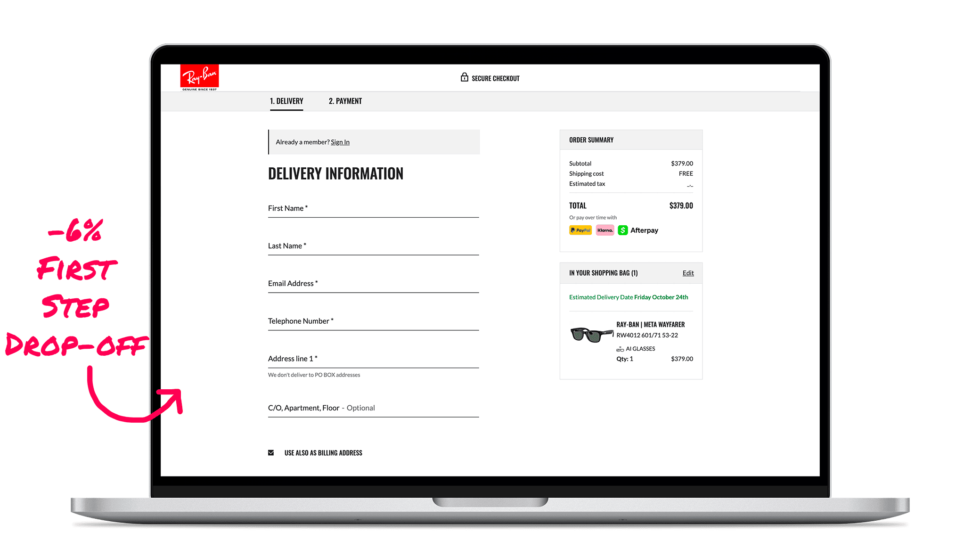Click the Sign In link
Image resolution: width=980 pixels, height=541 pixels.
tap(340, 142)
